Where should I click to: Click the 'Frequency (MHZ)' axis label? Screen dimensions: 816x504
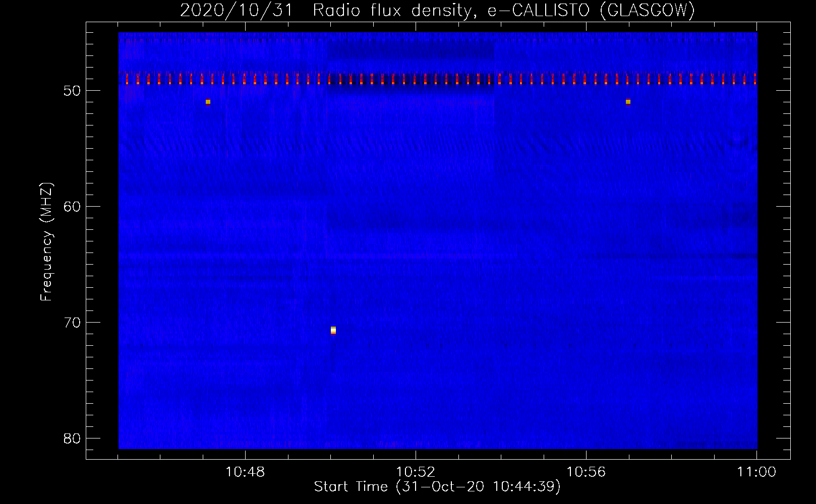point(46,242)
